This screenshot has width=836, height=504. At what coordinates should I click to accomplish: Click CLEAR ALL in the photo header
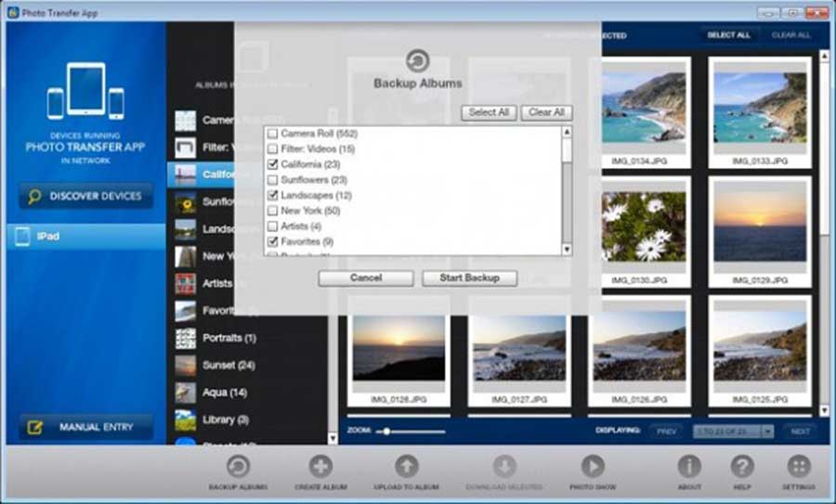[x=791, y=35]
